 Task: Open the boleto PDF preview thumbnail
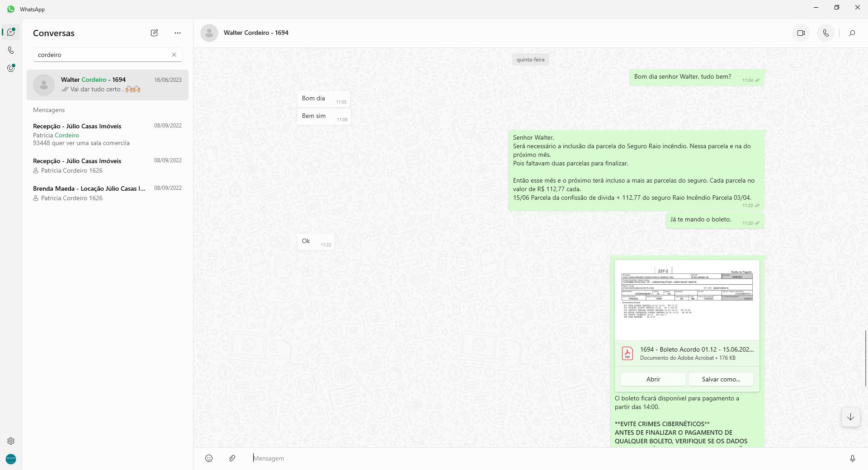click(x=687, y=300)
